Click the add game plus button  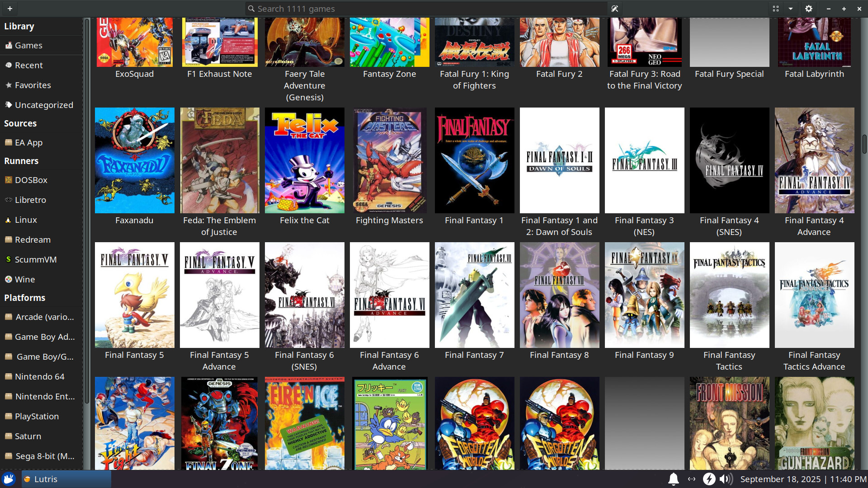(9, 9)
